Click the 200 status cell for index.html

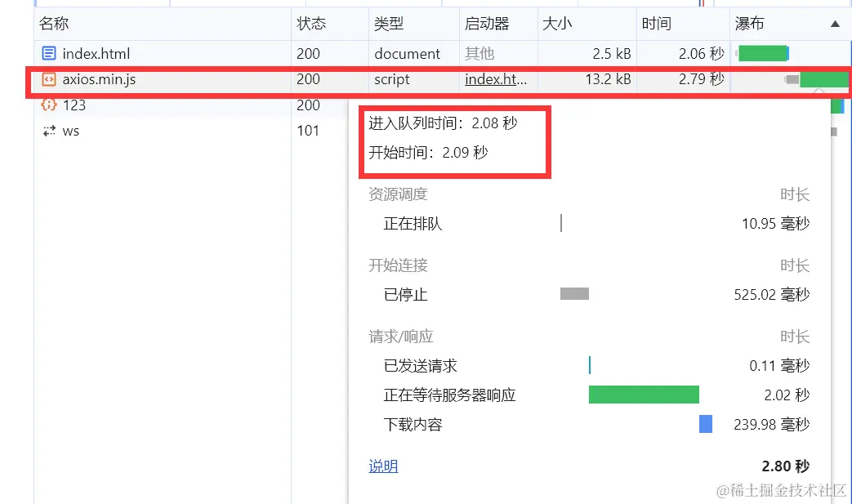pos(308,53)
